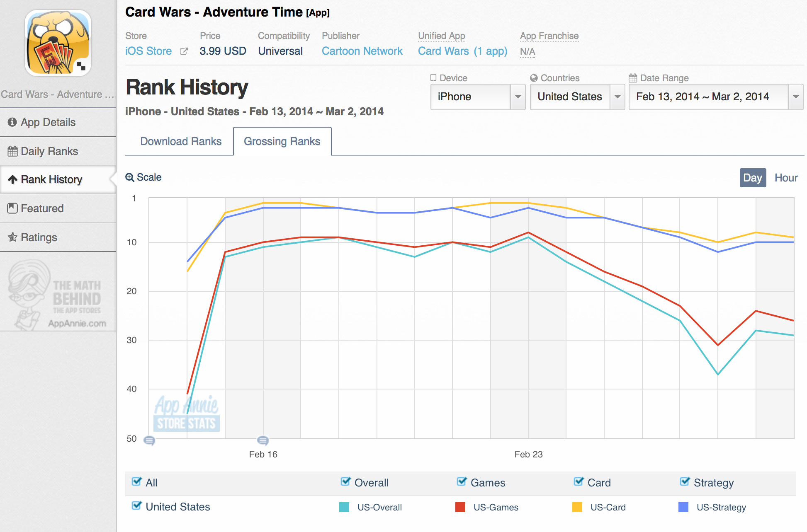This screenshot has width=807, height=532.
Task: Click the Card Wars app icon thumbnail
Action: click(x=58, y=43)
